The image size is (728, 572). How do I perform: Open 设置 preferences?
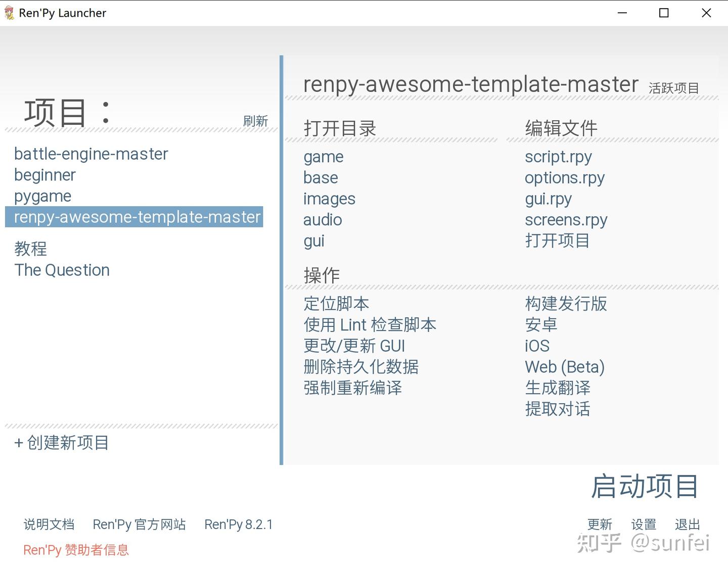click(644, 525)
